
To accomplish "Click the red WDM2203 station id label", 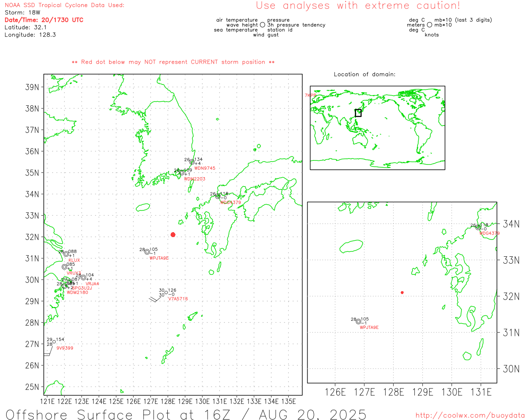I will (194, 179).
